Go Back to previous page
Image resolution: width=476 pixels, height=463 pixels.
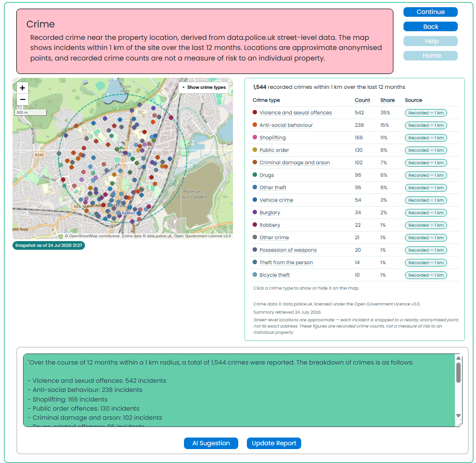coord(430,27)
